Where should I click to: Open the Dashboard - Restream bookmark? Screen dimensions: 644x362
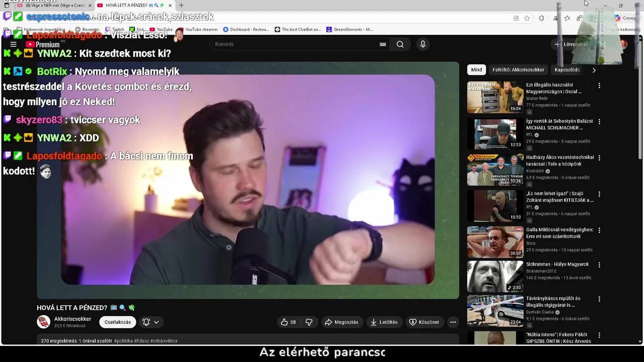pyautogui.click(x=246, y=30)
